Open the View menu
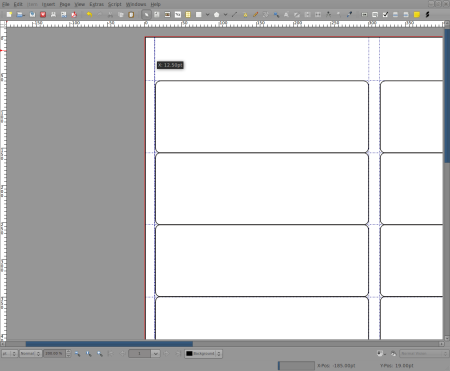The width and height of the screenshot is (450, 371). point(79,4)
